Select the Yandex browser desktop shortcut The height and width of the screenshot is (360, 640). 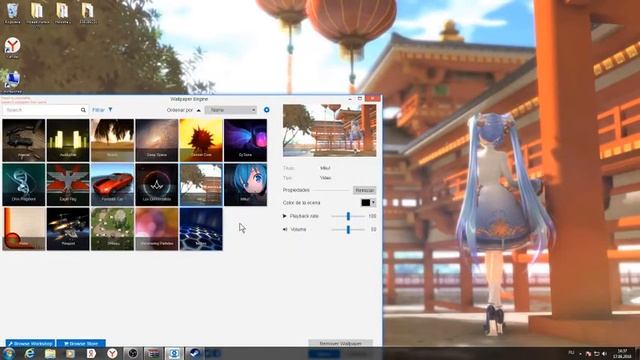pos(13,47)
